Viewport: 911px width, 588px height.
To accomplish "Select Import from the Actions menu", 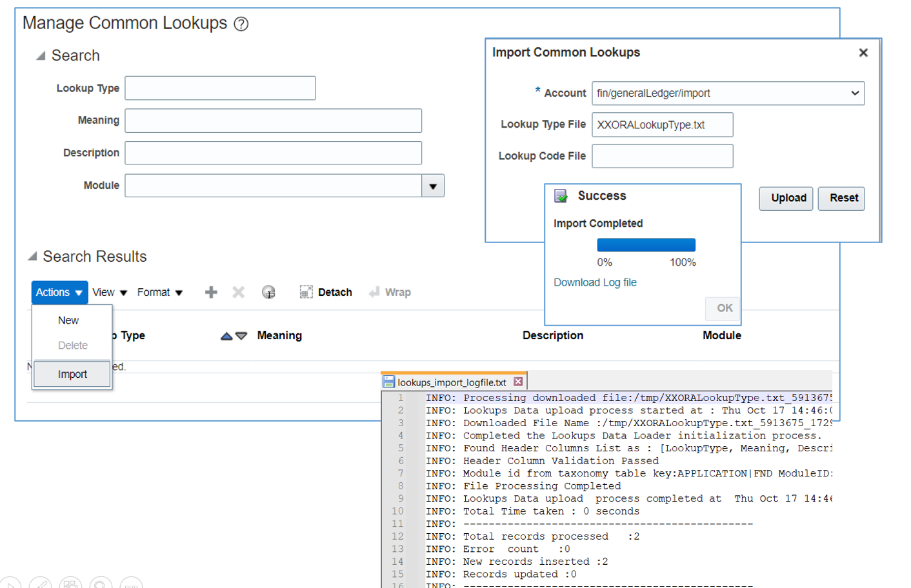I will [72, 374].
